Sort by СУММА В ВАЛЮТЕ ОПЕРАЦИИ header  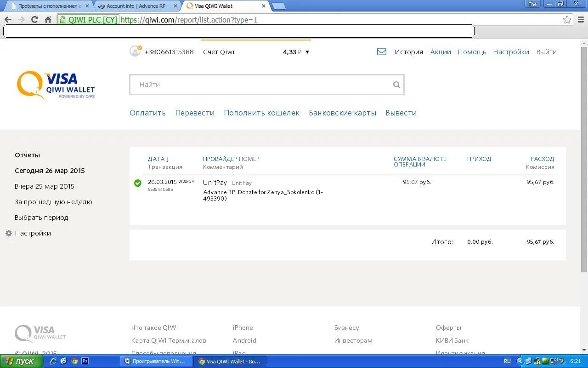pyautogui.click(x=420, y=161)
